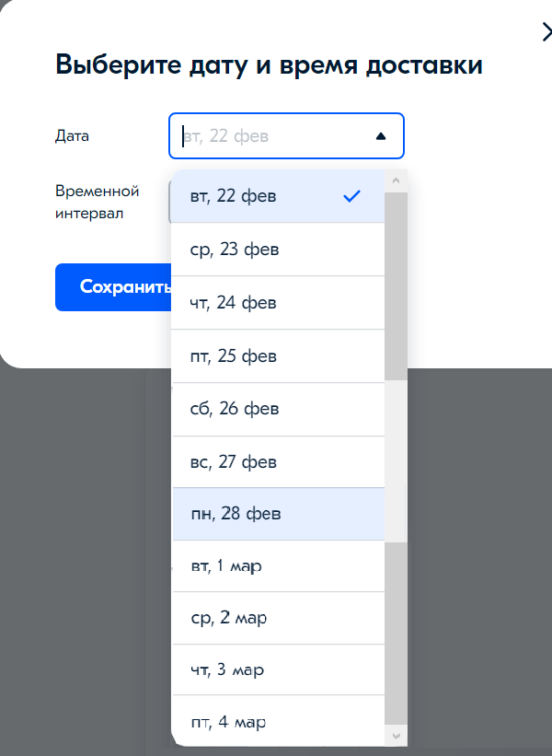
Task: Click scrollbar down arrow in date list
Action: point(396,736)
